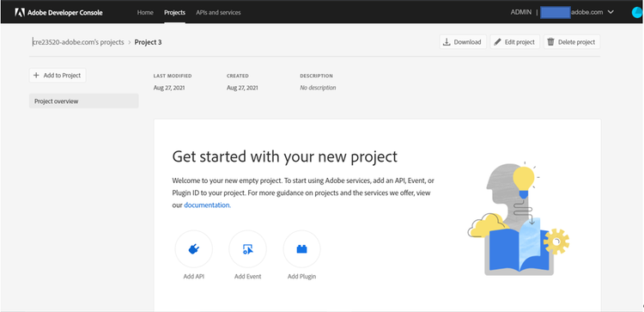
Task: Click the Download button
Action: 463,42
